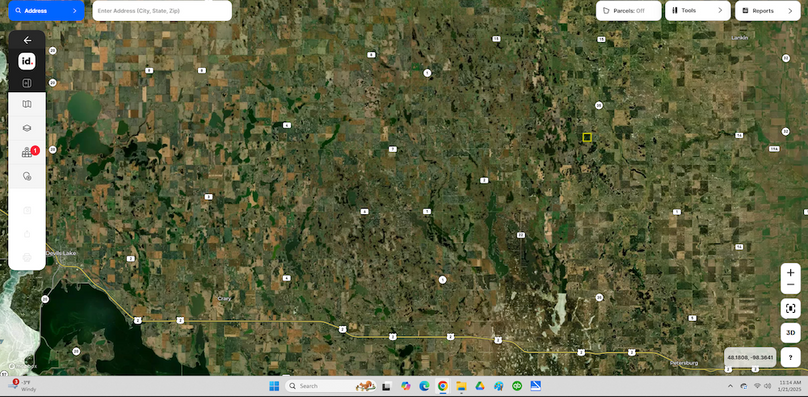Open the Address search type selector
Image resolution: width=808 pixels, height=397 pixels.
point(46,10)
